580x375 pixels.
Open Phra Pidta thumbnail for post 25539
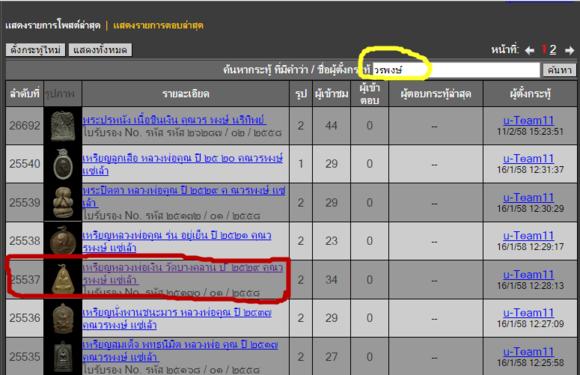[63, 202]
